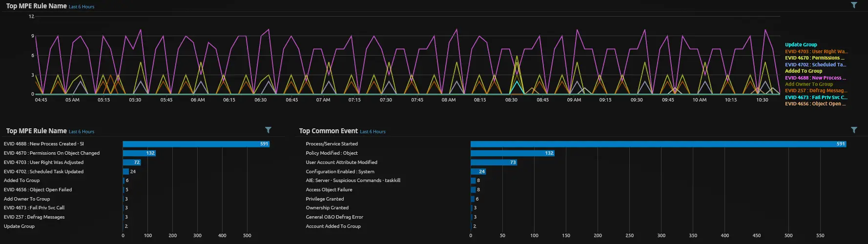Select the EVID 4688 : New Process Created - SI row label

point(44,144)
